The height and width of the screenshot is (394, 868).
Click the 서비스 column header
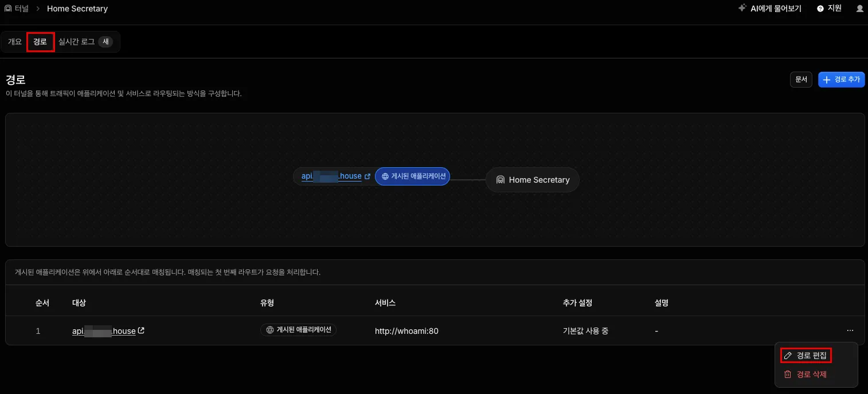coord(385,302)
